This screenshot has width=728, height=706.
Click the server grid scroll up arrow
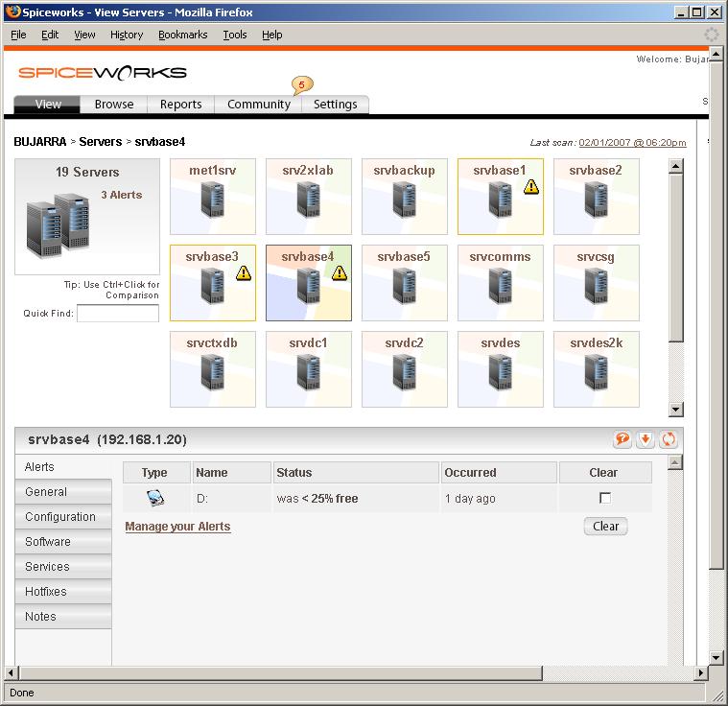tap(676, 166)
